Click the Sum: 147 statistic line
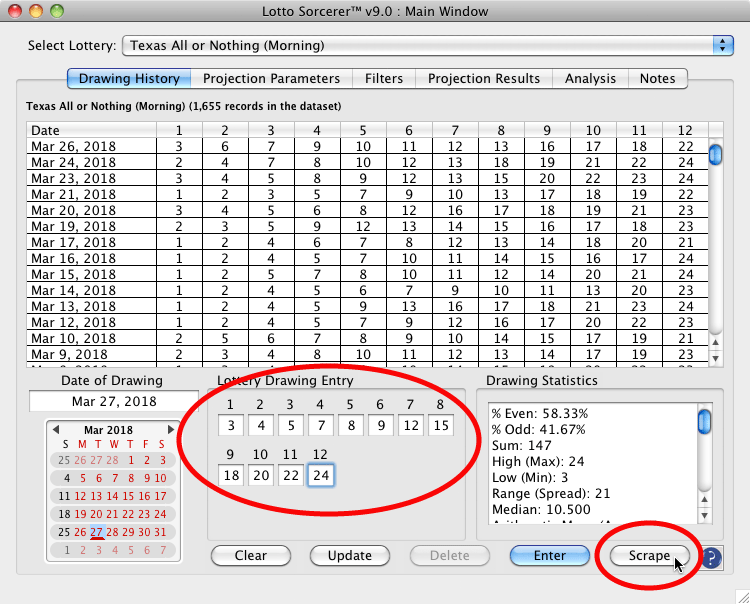 coord(521,445)
